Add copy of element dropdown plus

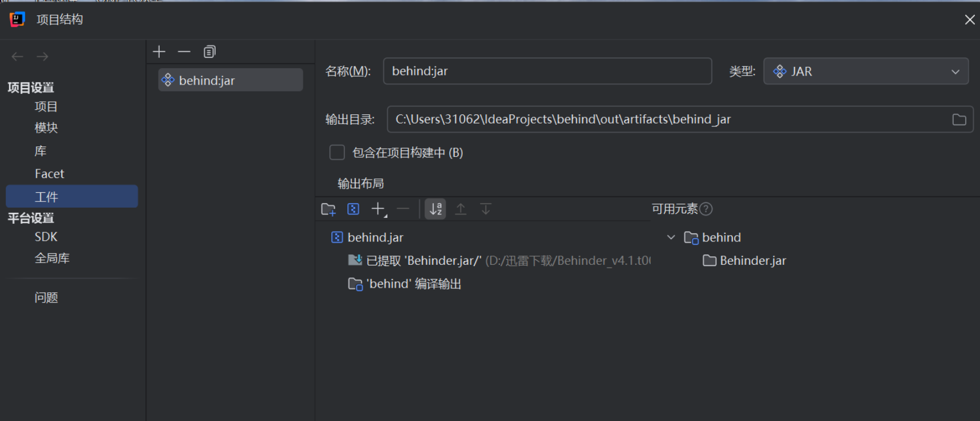coord(379,209)
